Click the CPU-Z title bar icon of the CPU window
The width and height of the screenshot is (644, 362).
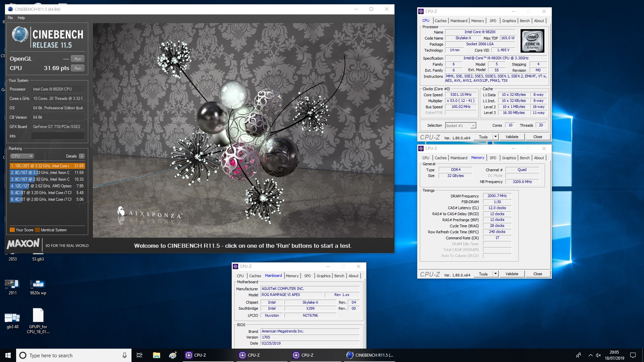pos(421,11)
